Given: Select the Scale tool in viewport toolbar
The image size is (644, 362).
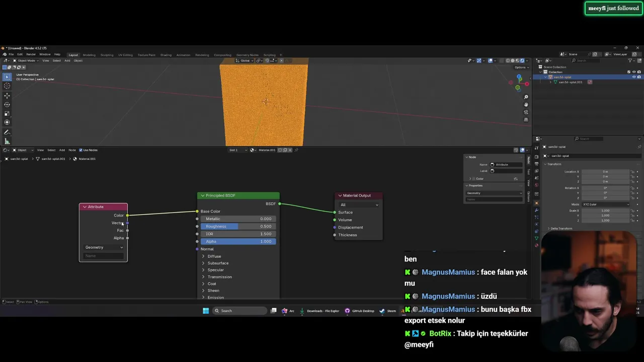Looking at the screenshot, I should [x=7, y=114].
